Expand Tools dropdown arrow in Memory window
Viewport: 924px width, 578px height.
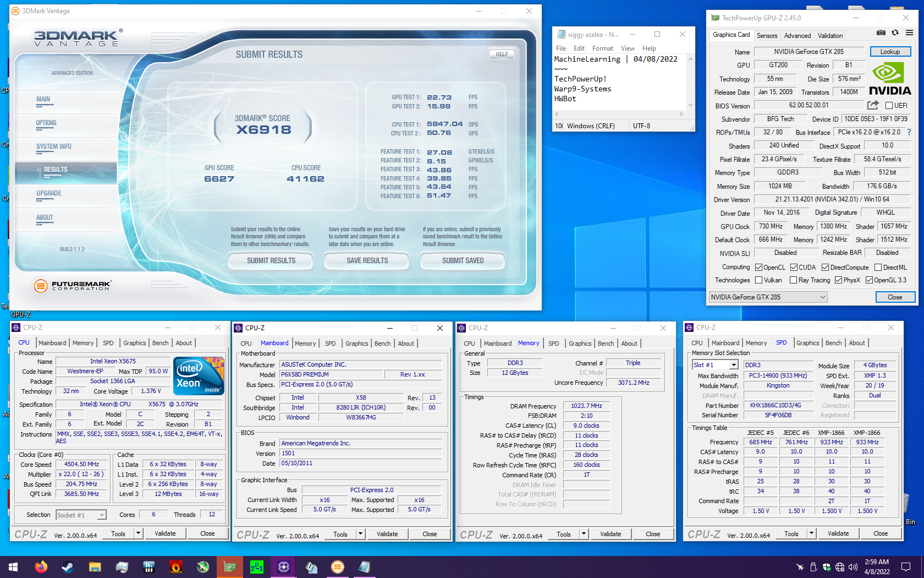[x=584, y=534]
